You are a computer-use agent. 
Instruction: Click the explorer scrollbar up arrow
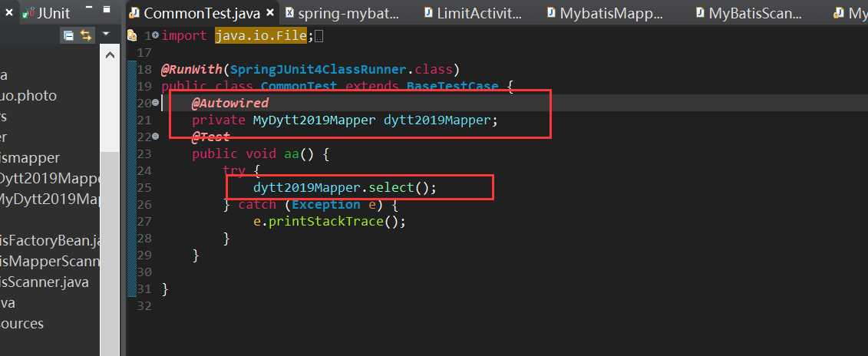coord(110,54)
